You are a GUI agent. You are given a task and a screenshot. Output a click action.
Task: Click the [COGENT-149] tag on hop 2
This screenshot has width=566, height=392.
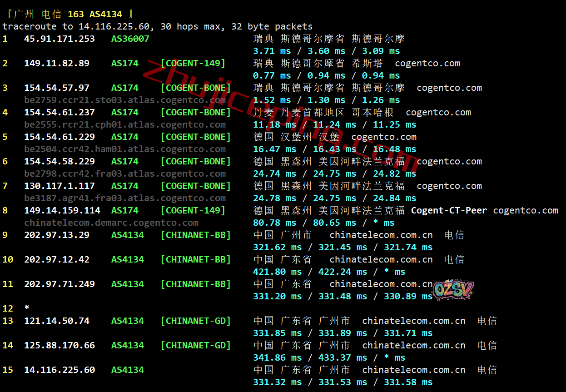[x=193, y=64]
